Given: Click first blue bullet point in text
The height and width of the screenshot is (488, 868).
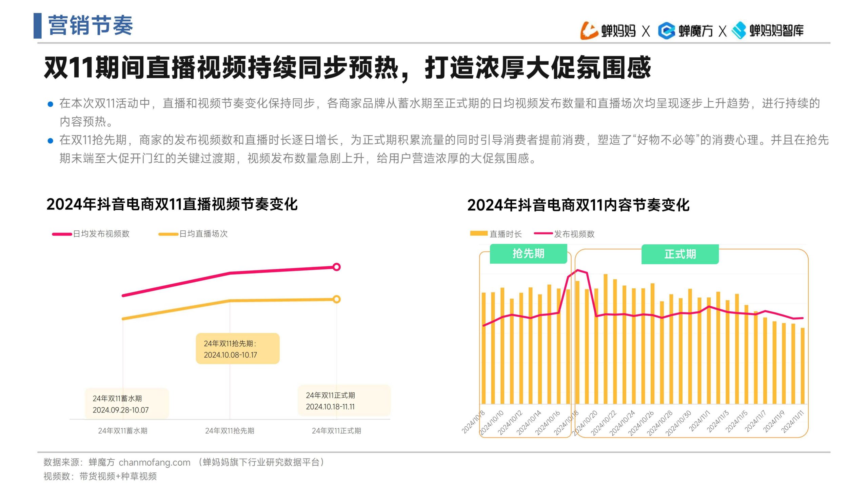Looking at the screenshot, I should (51, 104).
